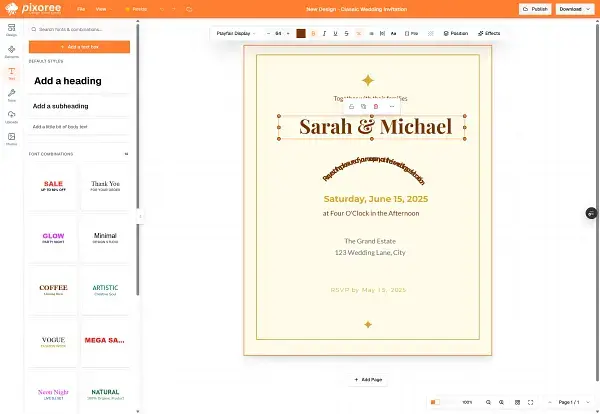This screenshot has width=600, height=414.
Task: Select the COFFEE font combination thumbnail
Action: 53,290
